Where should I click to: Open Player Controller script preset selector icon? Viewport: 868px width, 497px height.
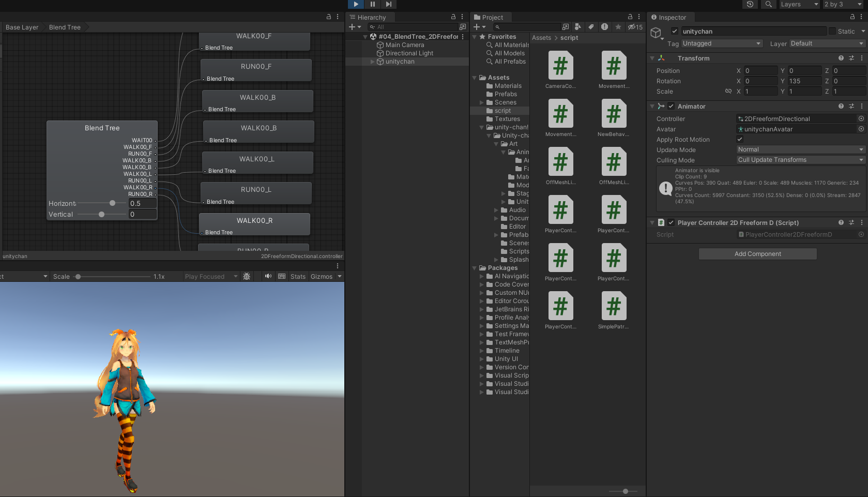[851, 222]
